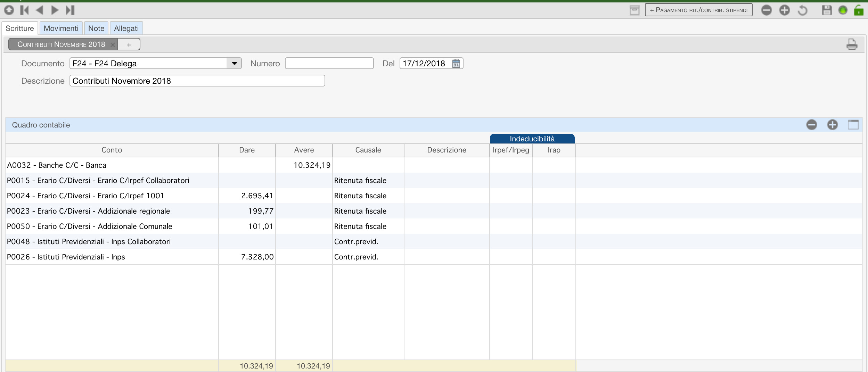
Task: Add a new entry tab with +
Action: (x=129, y=44)
